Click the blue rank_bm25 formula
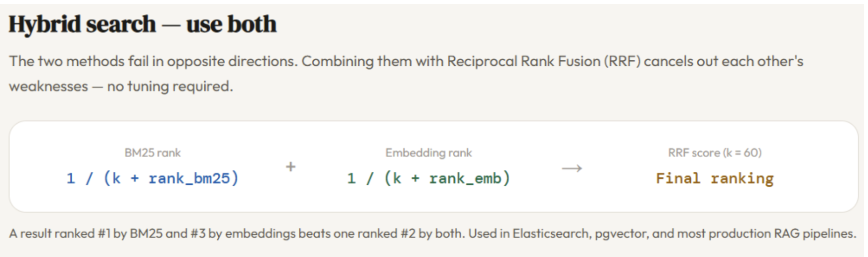The height and width of the screenshot is (257, 868). pyautogui.click(x=152, y=178)
